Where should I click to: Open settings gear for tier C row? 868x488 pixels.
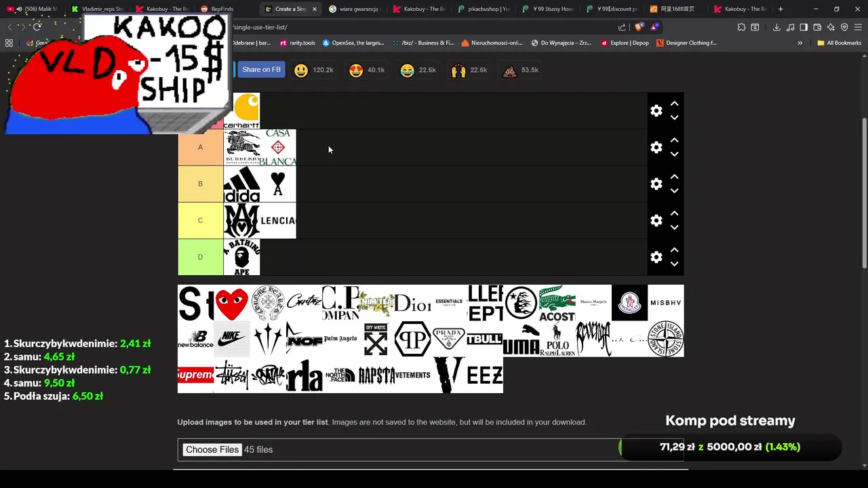coord(656,220)
